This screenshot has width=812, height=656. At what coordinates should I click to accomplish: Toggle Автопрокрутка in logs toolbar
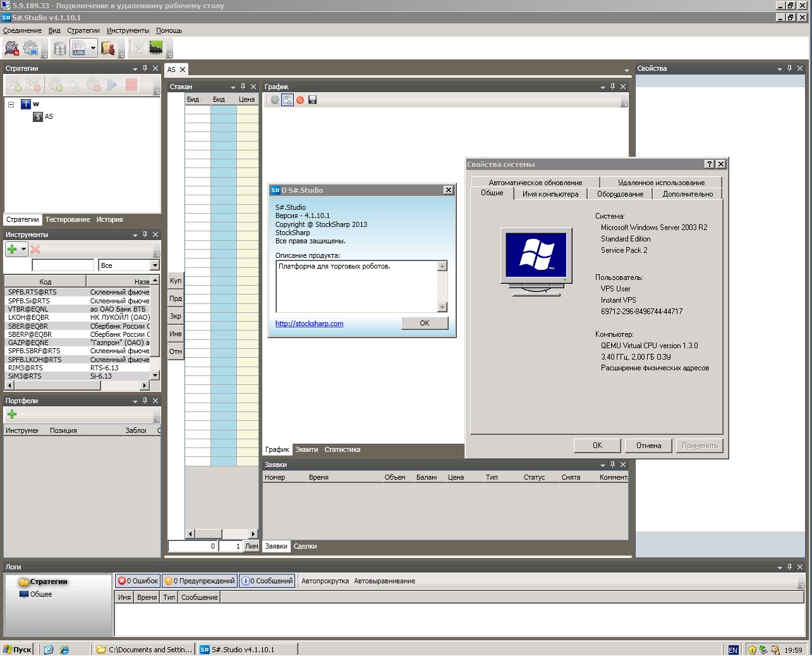[325, 581]
